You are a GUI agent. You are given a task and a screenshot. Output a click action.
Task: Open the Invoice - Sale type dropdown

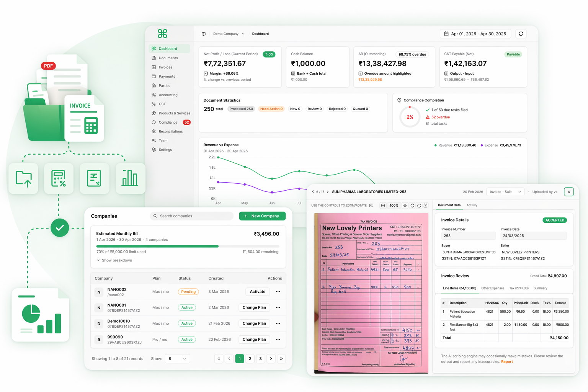(505, 192)
